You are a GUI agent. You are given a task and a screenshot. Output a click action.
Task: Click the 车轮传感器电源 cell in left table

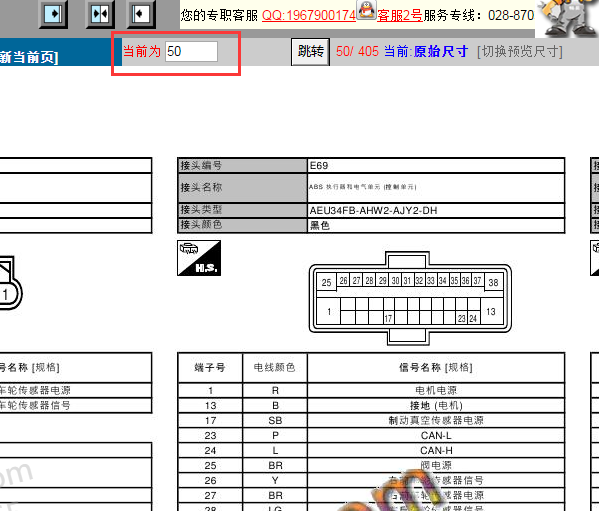point(75,390)
